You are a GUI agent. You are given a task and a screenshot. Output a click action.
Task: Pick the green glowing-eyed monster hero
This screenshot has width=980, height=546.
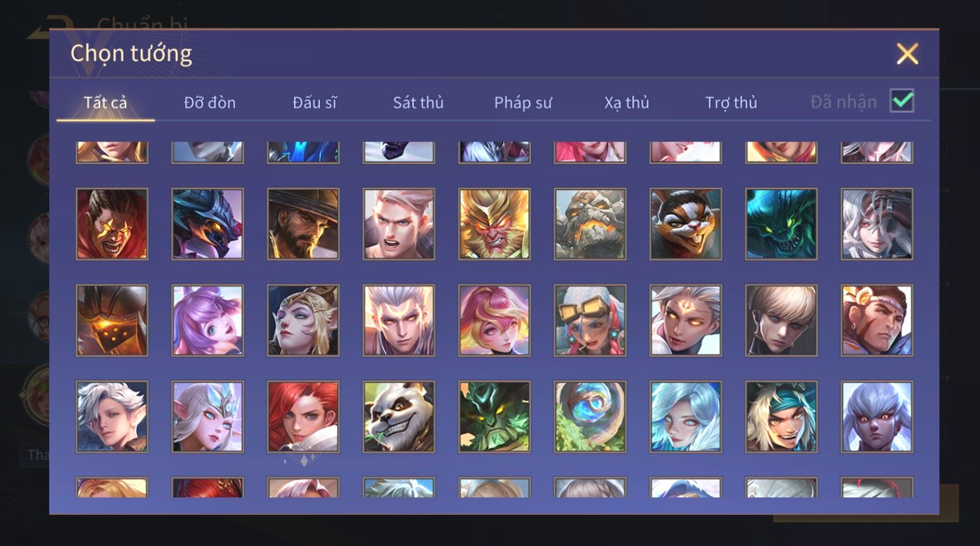781,224
